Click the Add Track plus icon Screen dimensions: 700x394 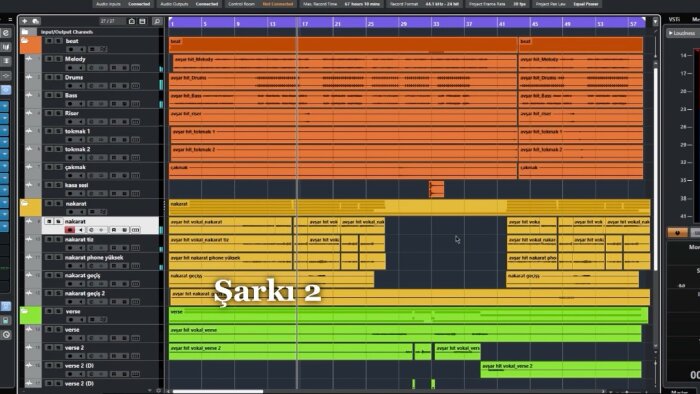[25, 21]
